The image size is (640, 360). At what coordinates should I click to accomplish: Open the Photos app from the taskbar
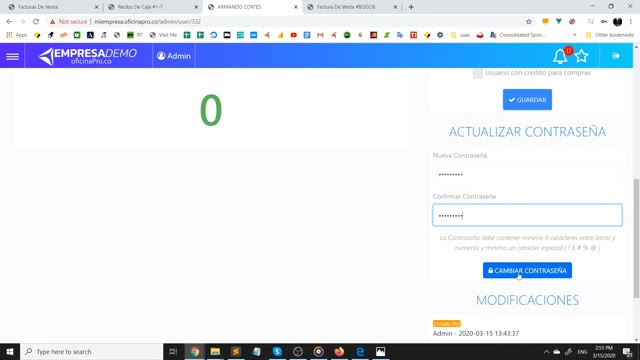click(x=380, y=351)
